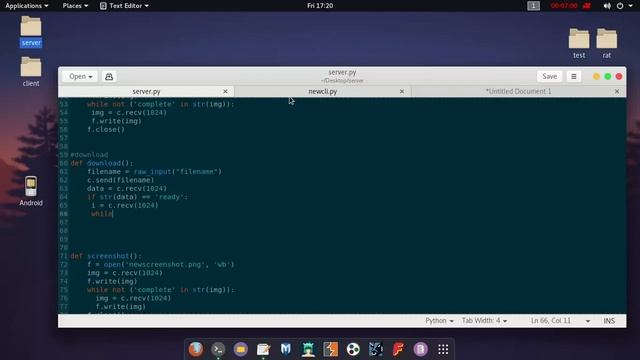
Task: Maximize the gedit window
Action: [608, 76]
